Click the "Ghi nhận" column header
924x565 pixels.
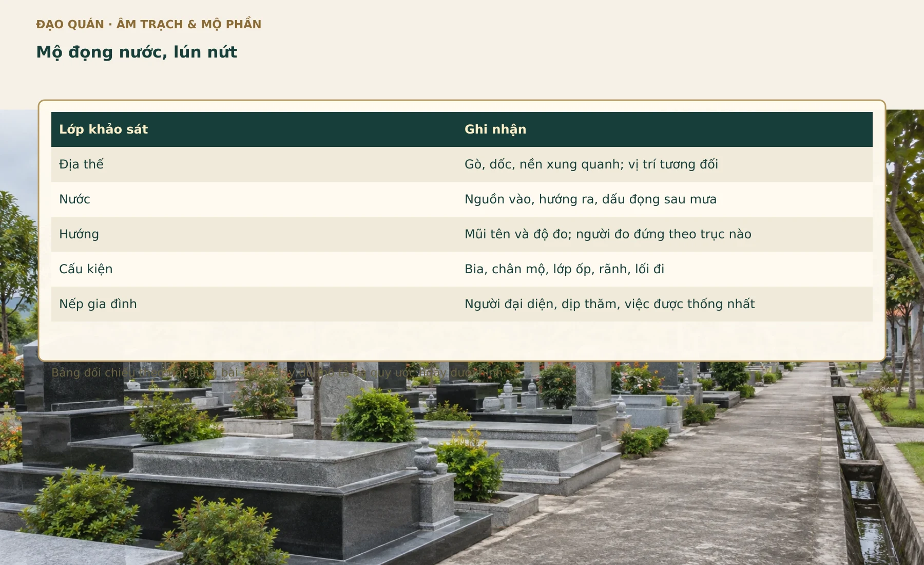665,129
